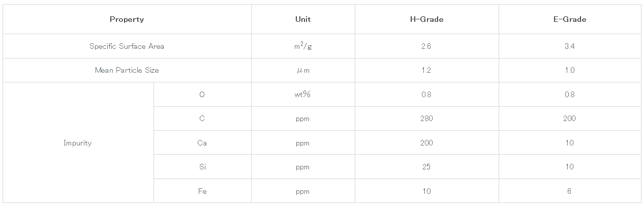Select the Si impurity label cell
The height and width of the screenshot is (206, 644).
[202, 167]
